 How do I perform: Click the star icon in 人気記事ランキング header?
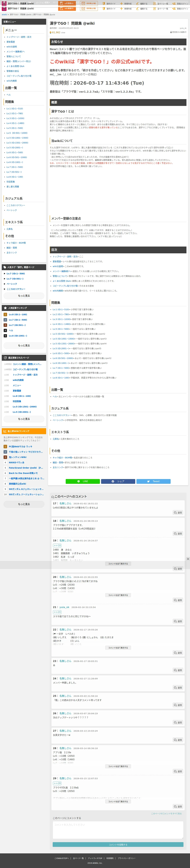tap(5, 308)
